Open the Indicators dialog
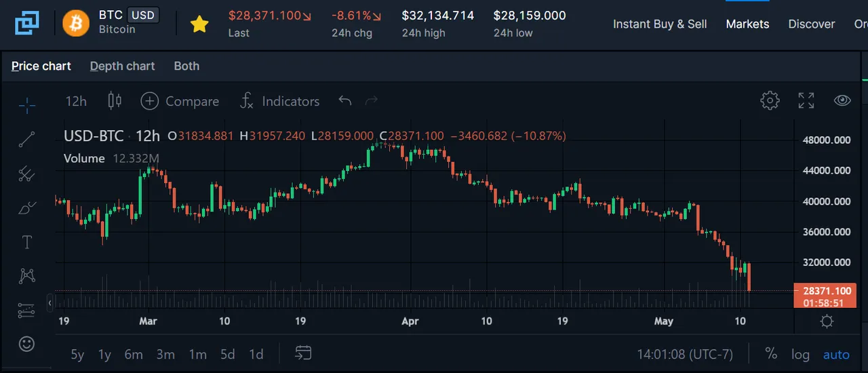868x373 pixels. 279,101
